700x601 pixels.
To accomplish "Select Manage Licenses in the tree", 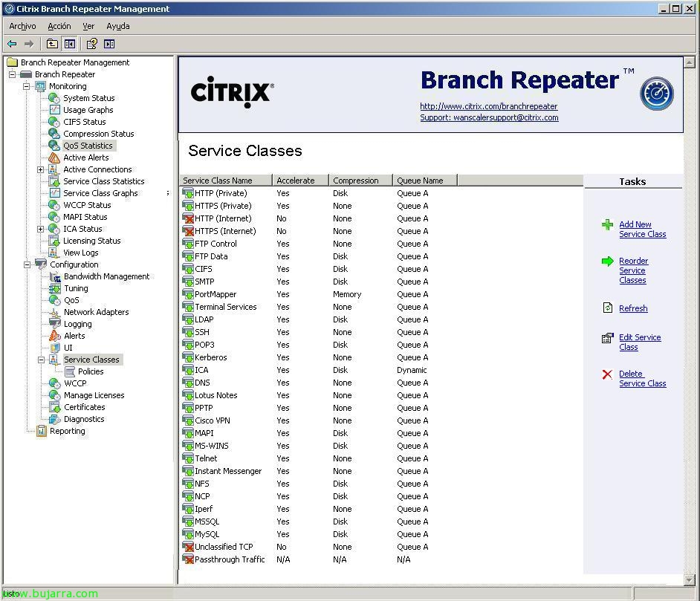I will (94, 395).
